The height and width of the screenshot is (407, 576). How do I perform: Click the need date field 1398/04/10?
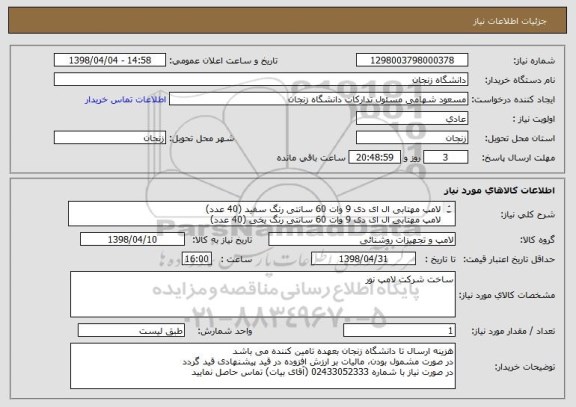click(x=132, y=239)
